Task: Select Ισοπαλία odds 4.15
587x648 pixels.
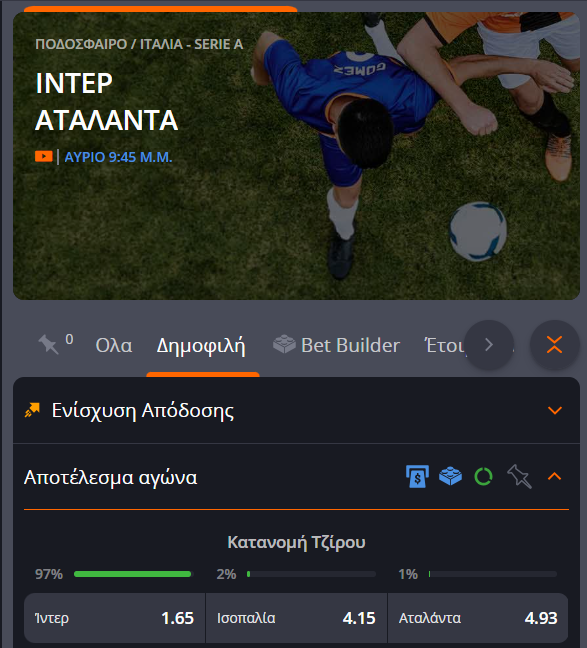Action: tap(296, 618)
